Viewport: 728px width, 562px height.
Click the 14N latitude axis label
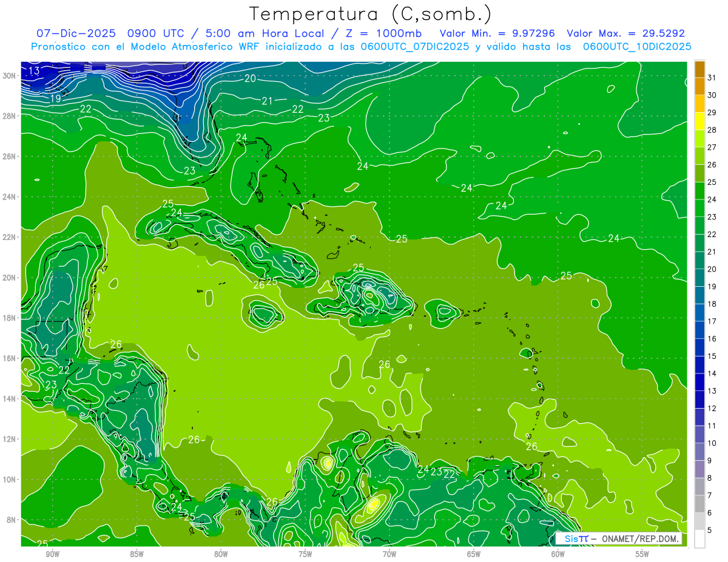(10, 399)
